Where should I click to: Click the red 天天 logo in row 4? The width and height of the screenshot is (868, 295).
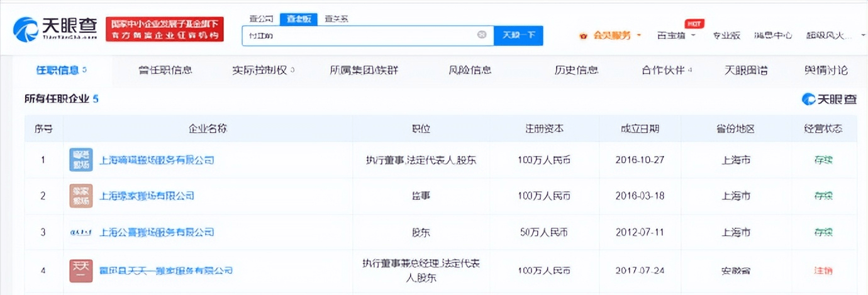tap(81, 270)
